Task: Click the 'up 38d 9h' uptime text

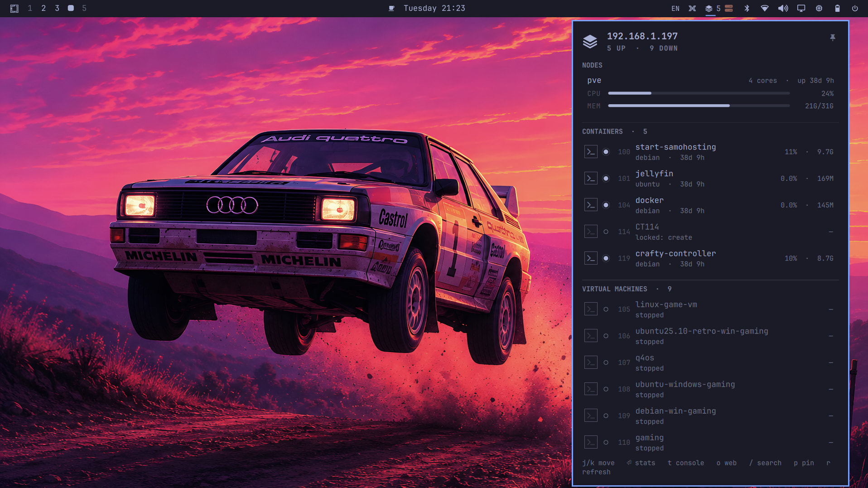Action: point(815,81)
